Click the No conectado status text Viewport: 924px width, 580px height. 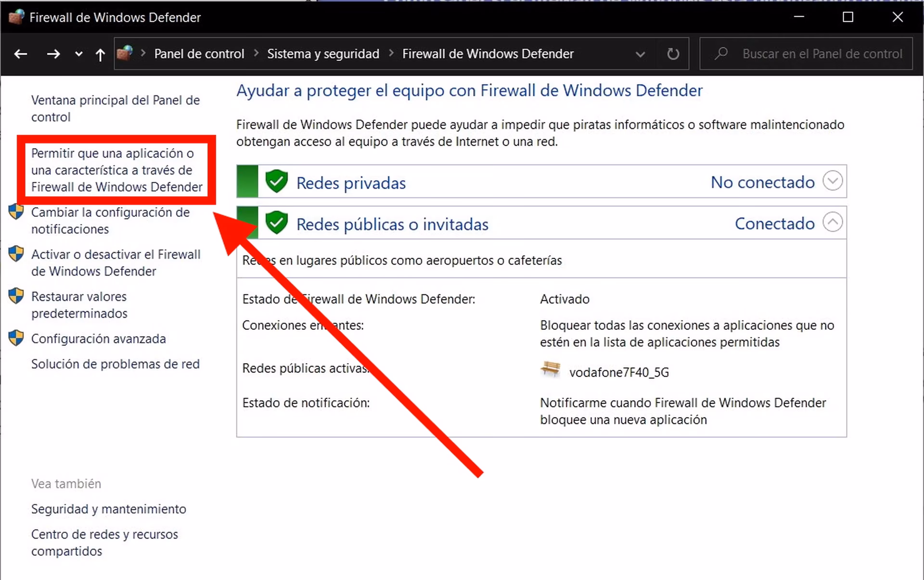coord(762,182)
